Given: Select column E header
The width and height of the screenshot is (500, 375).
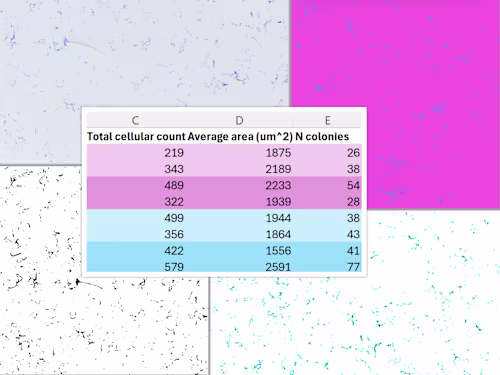Looking at the screenshot, I should point(327,120).
